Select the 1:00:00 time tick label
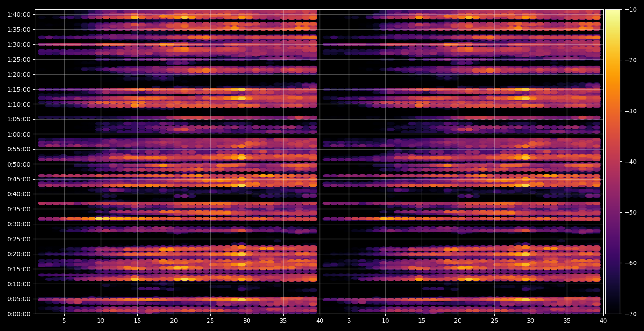 [x=19, y=134]
